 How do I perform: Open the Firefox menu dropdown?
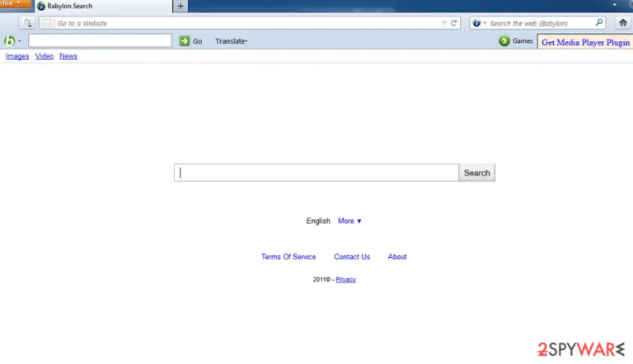coord(15,3)
